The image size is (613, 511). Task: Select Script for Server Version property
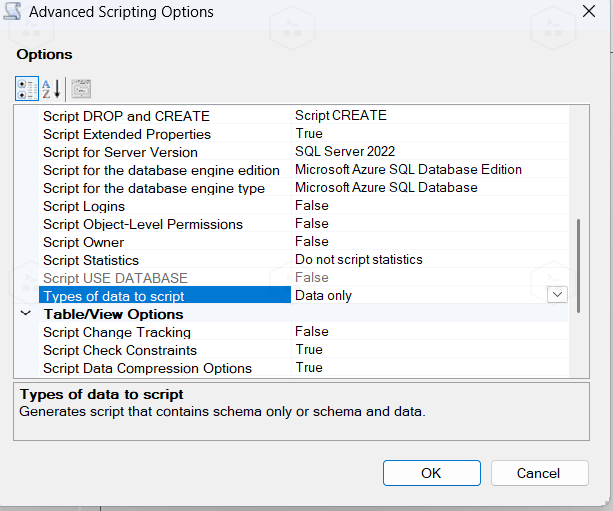120,152
